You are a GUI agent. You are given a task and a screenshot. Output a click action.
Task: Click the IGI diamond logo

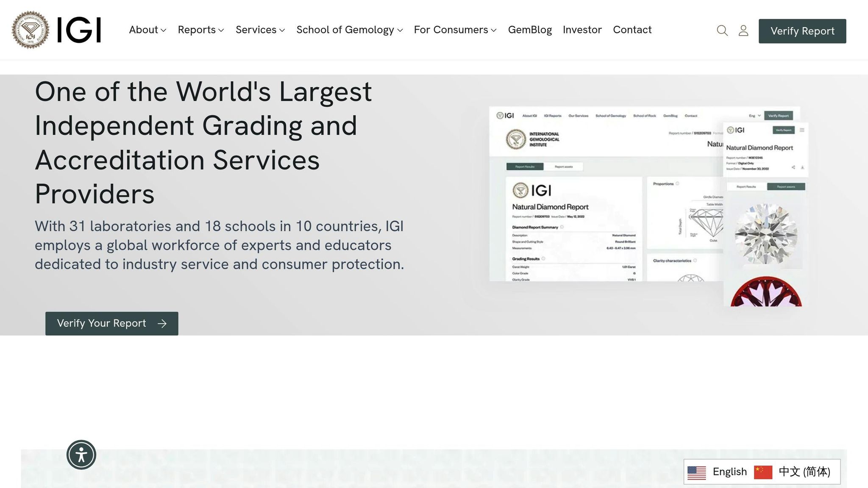[x=30, y=29]
